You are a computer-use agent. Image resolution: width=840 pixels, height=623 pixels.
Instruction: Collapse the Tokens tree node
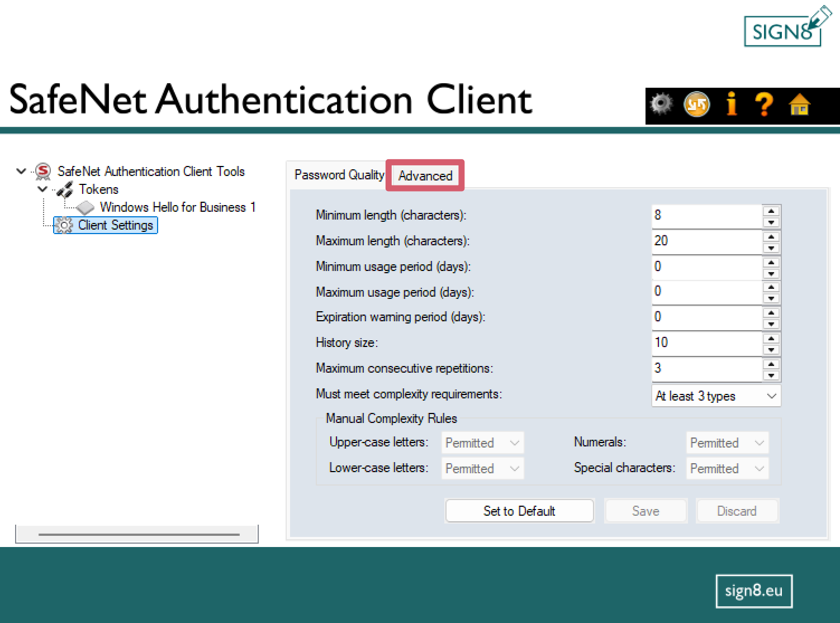[x=42, y=189]
